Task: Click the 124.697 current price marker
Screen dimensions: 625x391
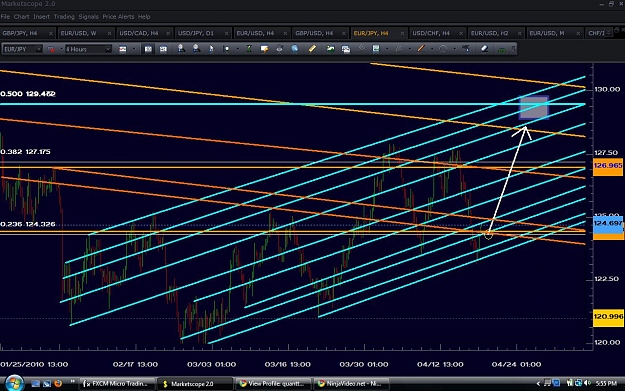Action: pos(608,223)
